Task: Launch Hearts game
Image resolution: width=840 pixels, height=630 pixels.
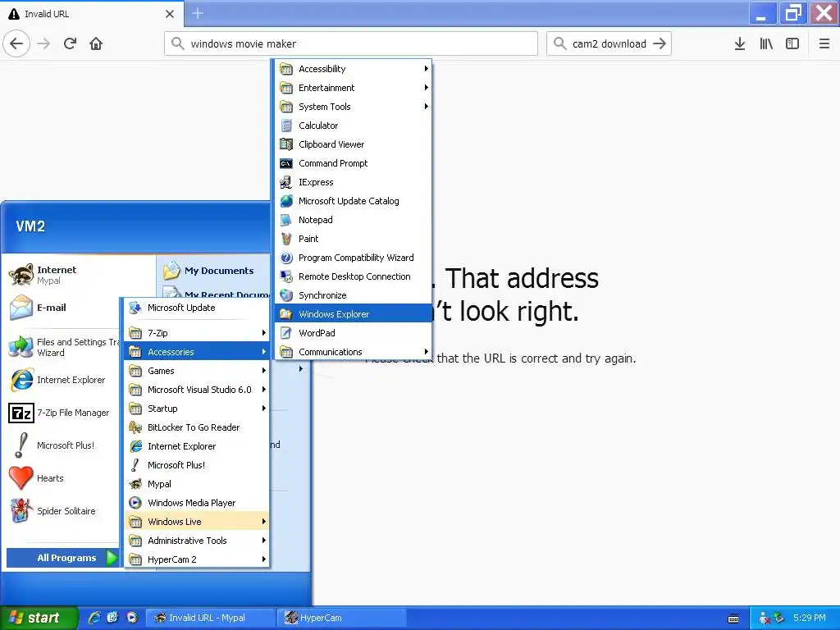Action: (x=63, y=478)
